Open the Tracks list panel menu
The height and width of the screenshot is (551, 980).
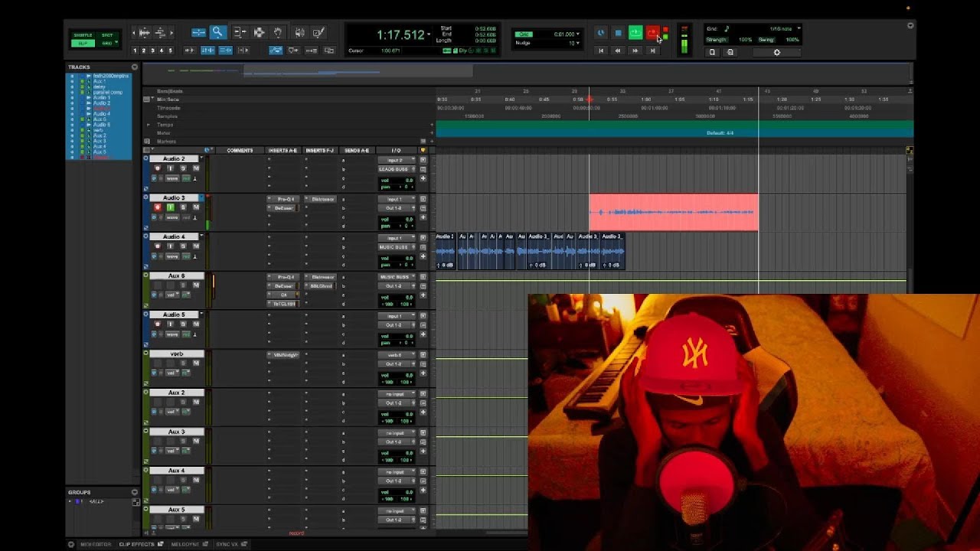pos(135,67)
